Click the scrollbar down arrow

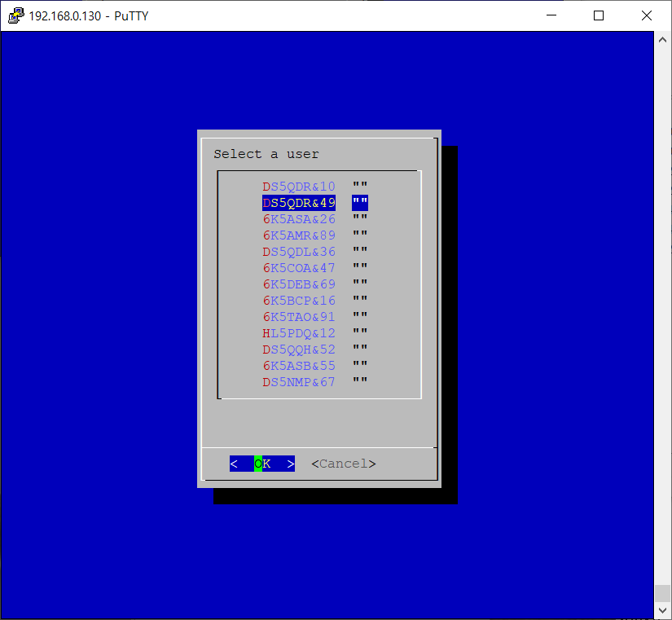point(662,610)
